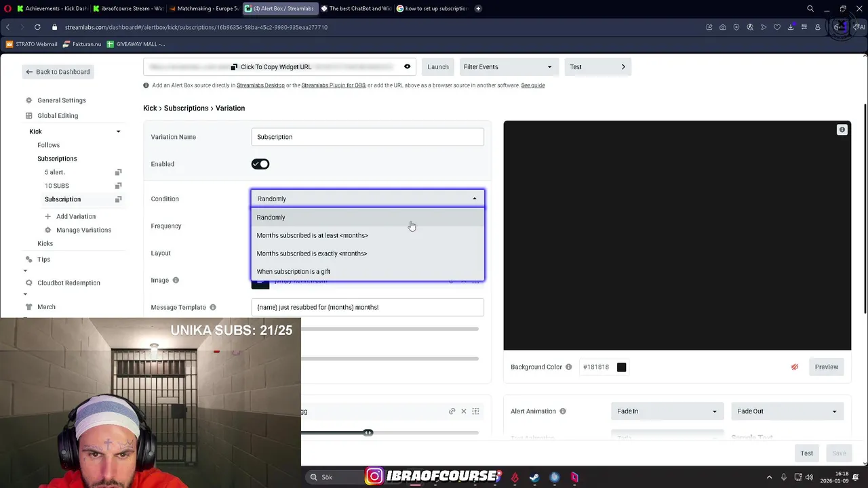
Task: Switch to the Matchmaking browser tab
Action: 203,9
